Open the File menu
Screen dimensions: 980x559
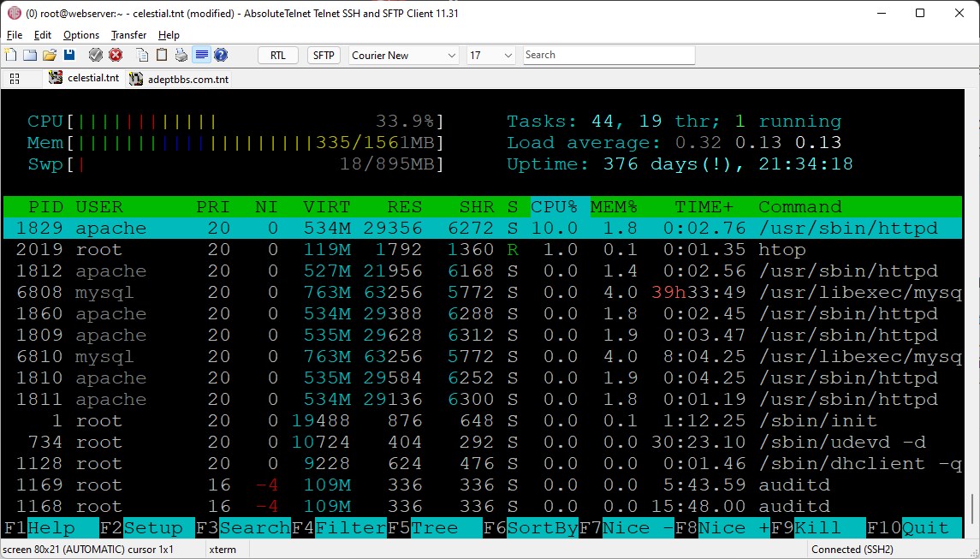(15, 35)
